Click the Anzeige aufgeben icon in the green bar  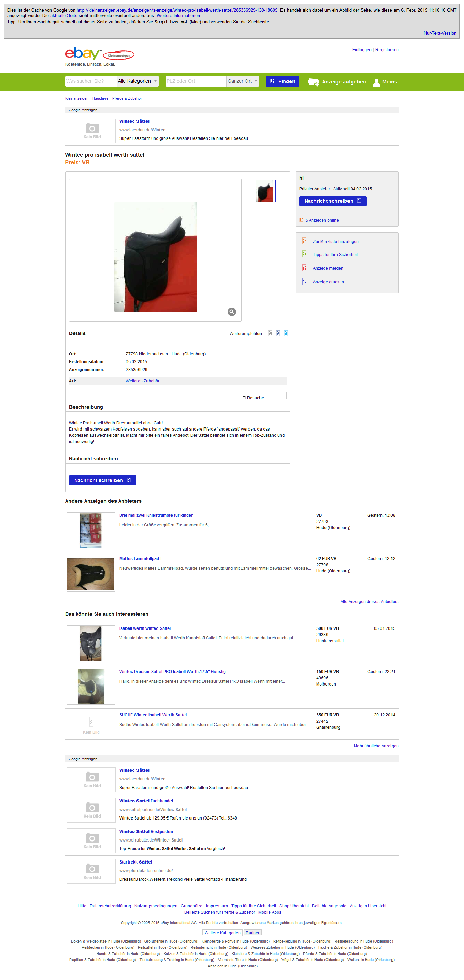313,82
